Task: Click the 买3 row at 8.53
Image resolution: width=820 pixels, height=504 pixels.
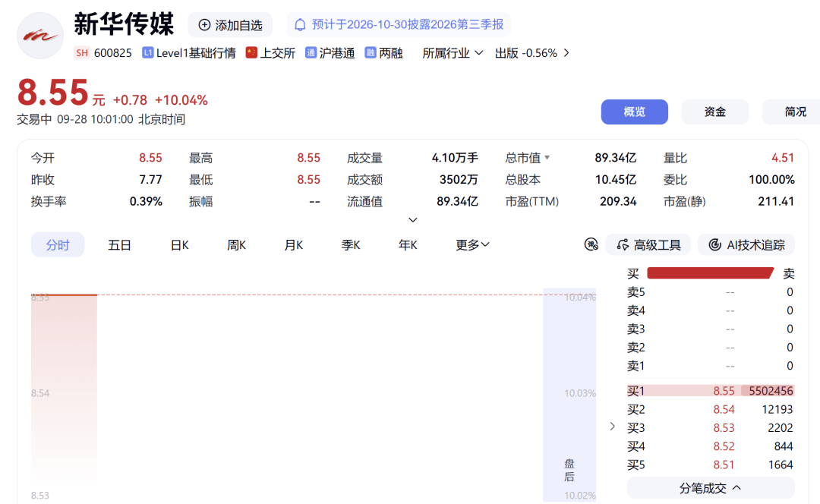Action: click(711, 427)
